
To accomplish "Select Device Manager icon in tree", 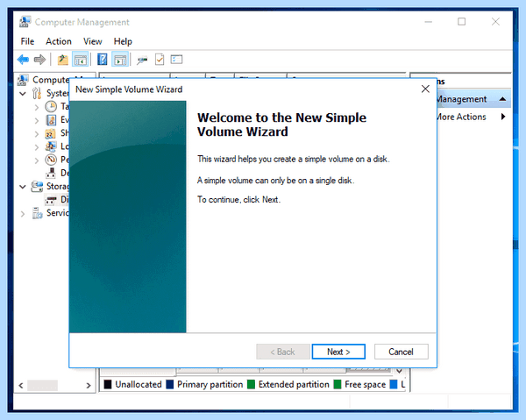I will tap(51, 173).
